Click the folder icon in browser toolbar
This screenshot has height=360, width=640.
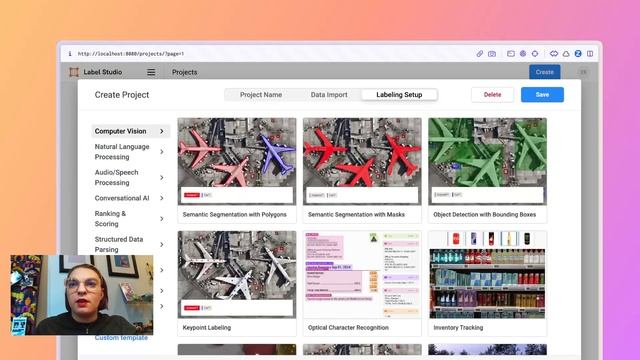pos(511,53)
